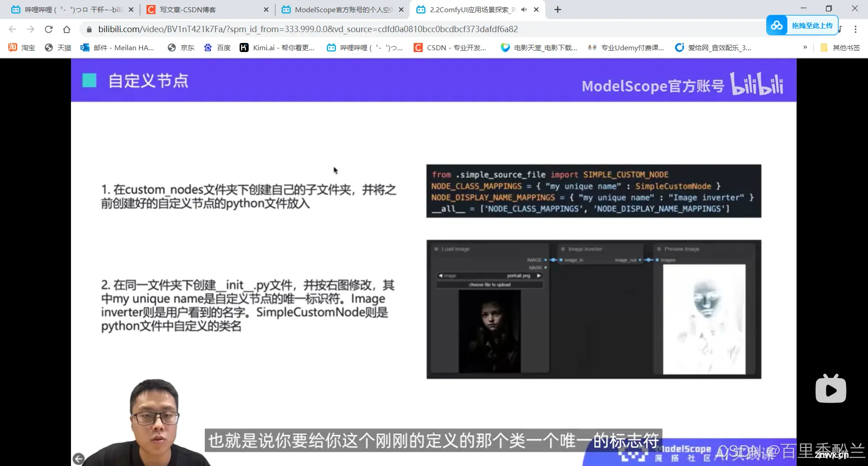Click the bilibili TV play icon overlay
The height and width of the screenshot is (466, 868).
coord(831,389)
